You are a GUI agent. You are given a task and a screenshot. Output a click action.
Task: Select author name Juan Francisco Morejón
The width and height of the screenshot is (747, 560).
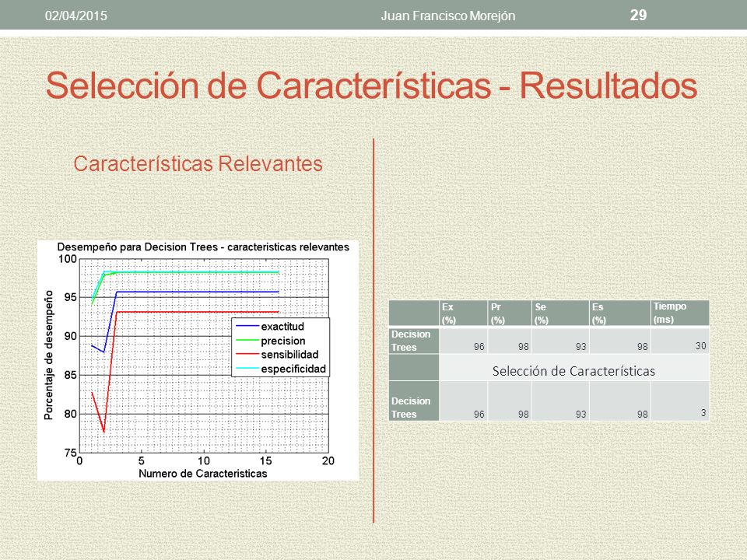pyautogui.click(x=448, y=16)
